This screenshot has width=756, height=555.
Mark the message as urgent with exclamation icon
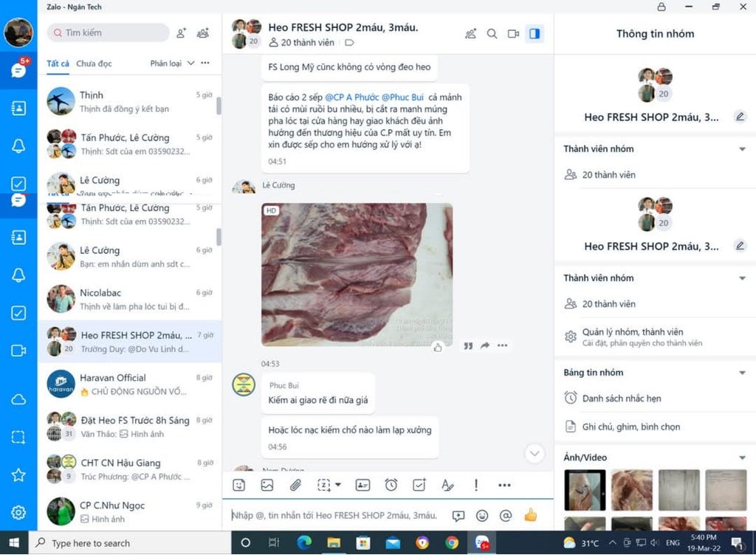pos(476,485)
